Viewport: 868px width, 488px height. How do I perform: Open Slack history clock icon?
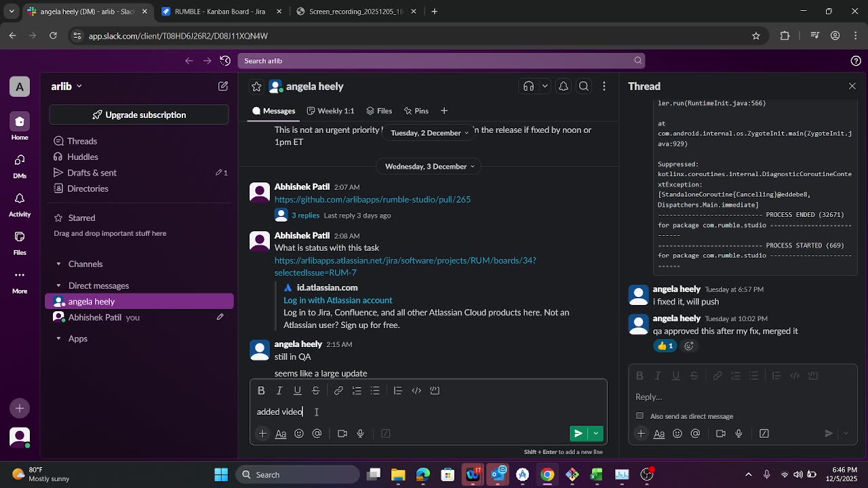click(226, 61)
